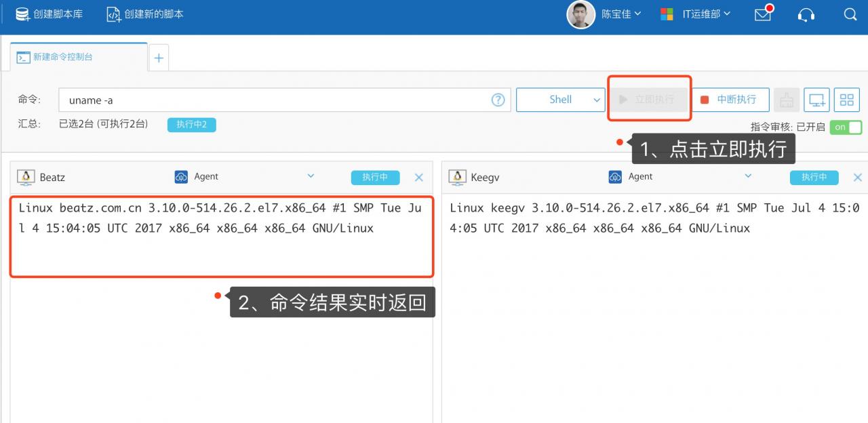Image resolution: width=868 pixels, height=423 pixels.
Task: Click the Linux penguin icon beside Beatz
Action: pyautogui.click(x=26, y=177)
